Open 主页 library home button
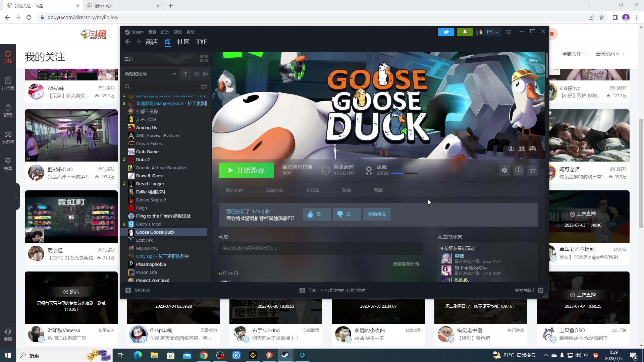The width and height of the screenshot is (644, 362). click(x=160, y=59)
